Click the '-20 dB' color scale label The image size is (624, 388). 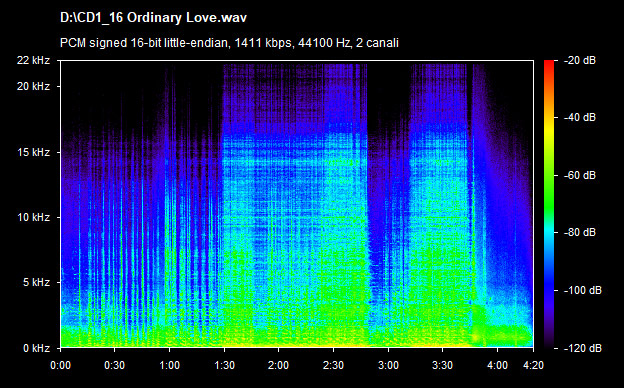pos(580,60)
